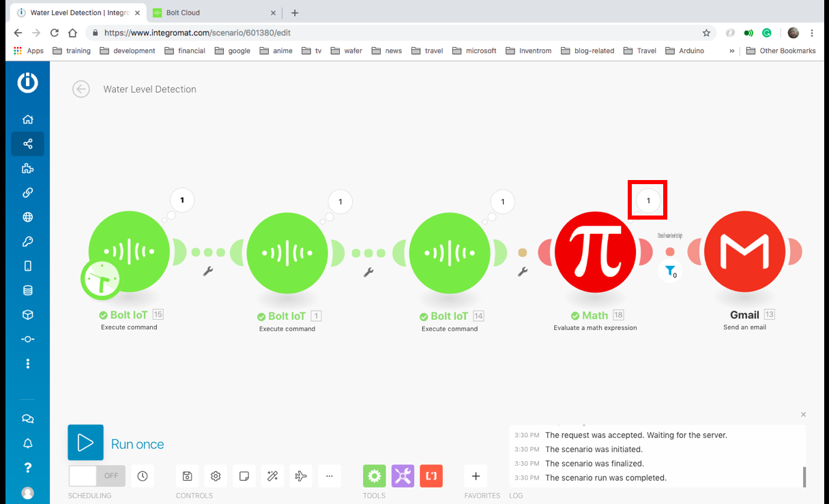This screenshot has width=829, height=504.
Task: Open the wrench between Math and Bolt IoT
Action: pyautogui.click(x=523, y=271)
